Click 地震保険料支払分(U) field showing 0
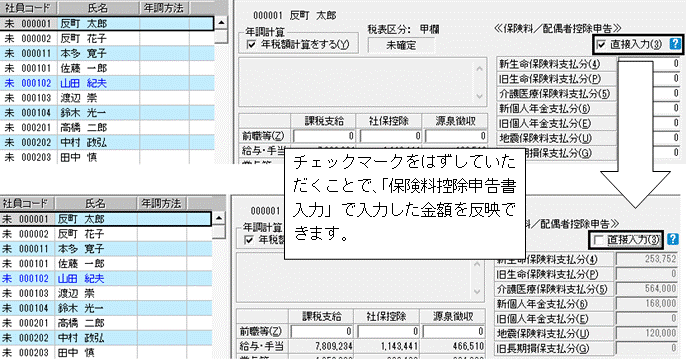 667,138
